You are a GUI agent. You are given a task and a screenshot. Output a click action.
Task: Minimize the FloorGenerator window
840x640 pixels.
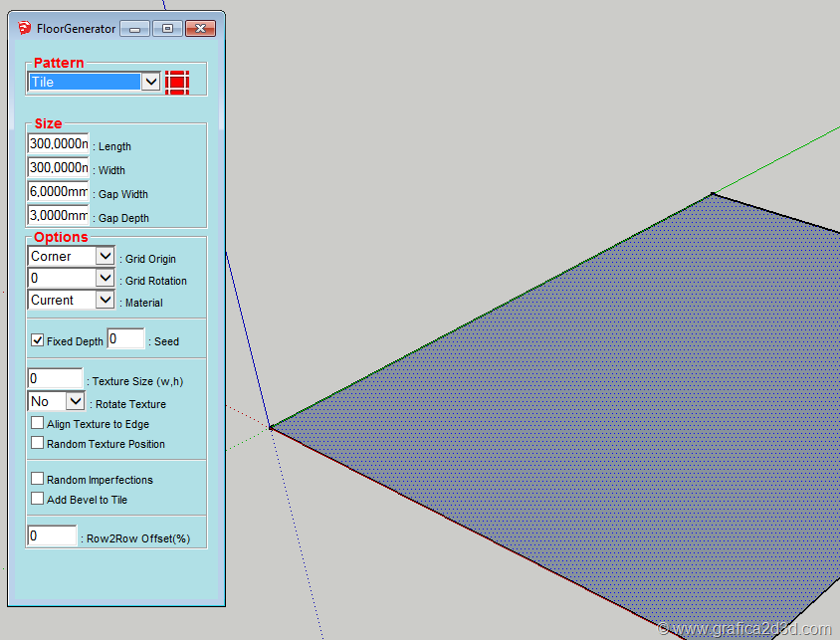(134, 29)
